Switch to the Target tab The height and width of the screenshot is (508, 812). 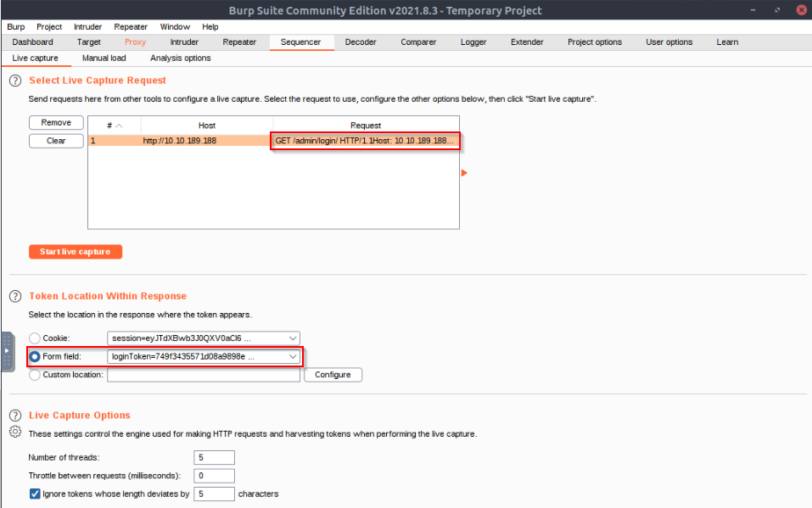pos(88,42)
